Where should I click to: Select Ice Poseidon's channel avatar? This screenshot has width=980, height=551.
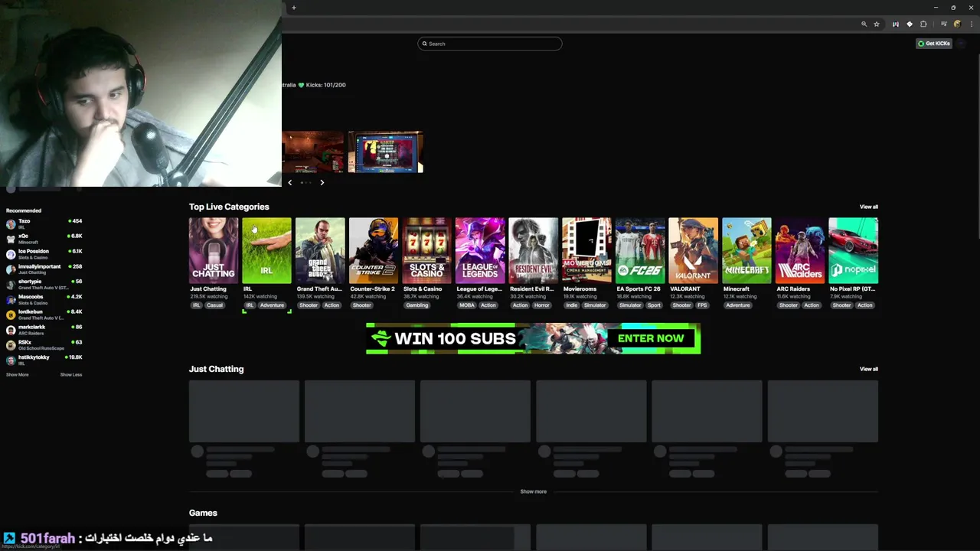tap(11, 254)
